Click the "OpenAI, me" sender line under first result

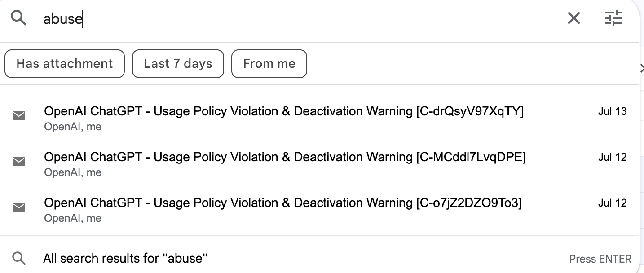point(73,127)
